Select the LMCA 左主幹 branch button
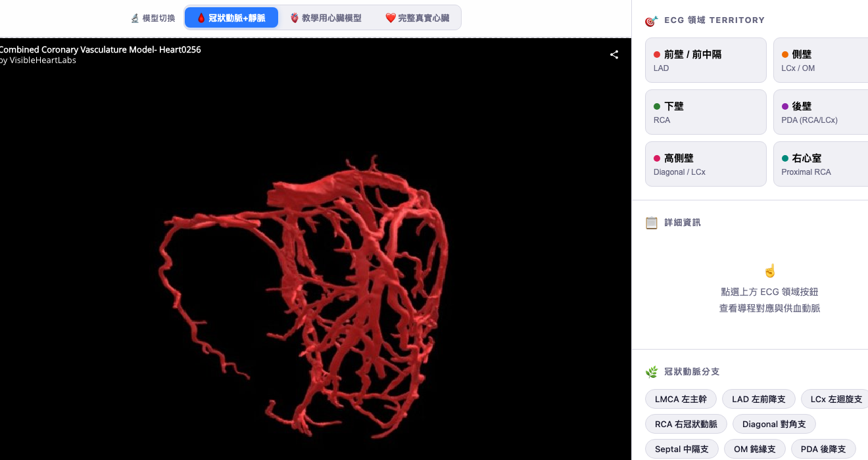Viewport: 868px width, 460px height. 681,399
